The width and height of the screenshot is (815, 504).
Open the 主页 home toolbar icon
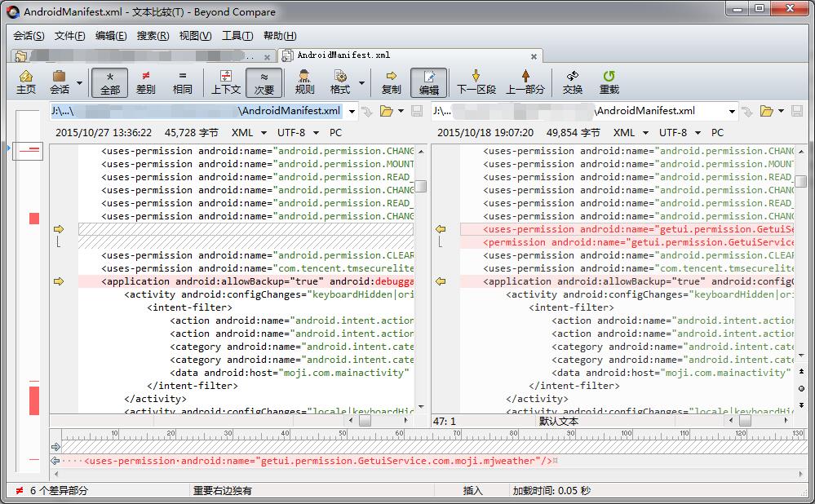[26, 82]
